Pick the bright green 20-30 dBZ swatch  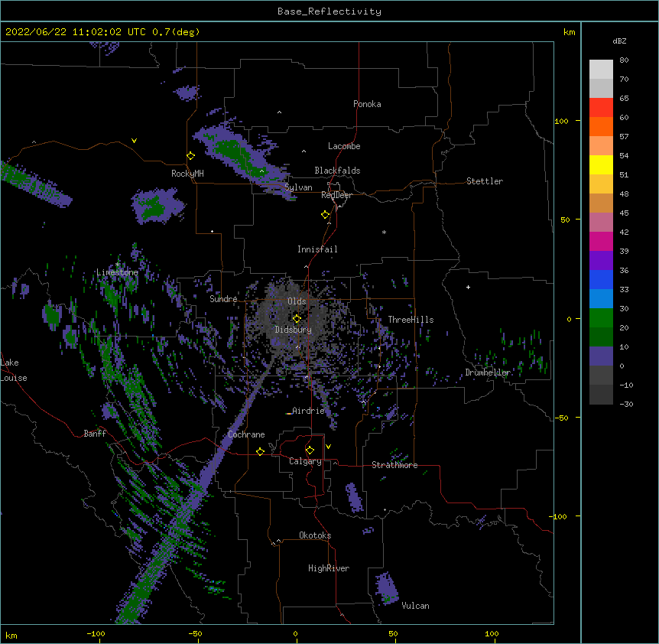pyautogui.click(x=601, y=318)
